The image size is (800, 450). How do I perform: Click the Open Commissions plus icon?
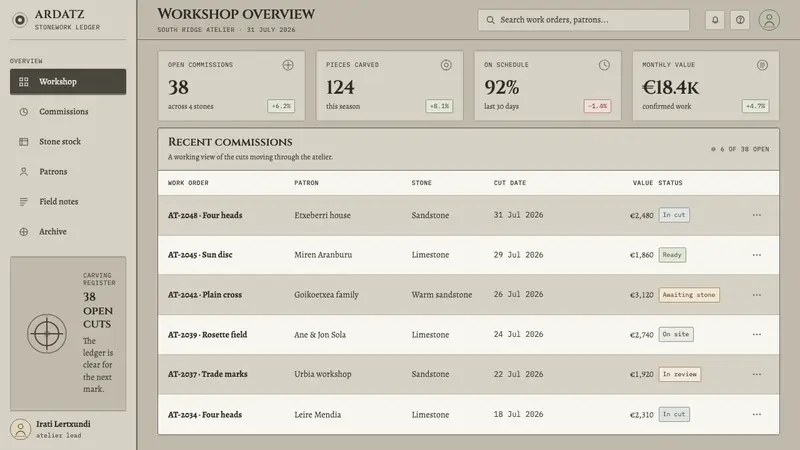[288, 65]
